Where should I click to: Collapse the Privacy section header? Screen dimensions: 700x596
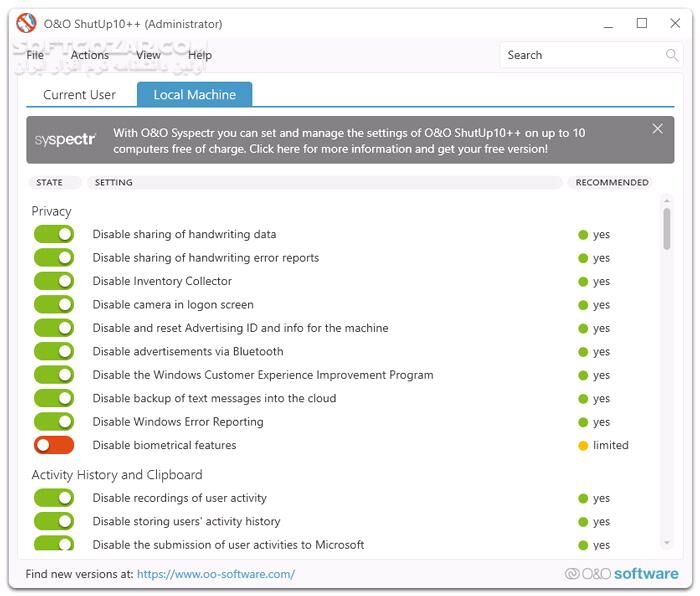(x=51, y=211)
